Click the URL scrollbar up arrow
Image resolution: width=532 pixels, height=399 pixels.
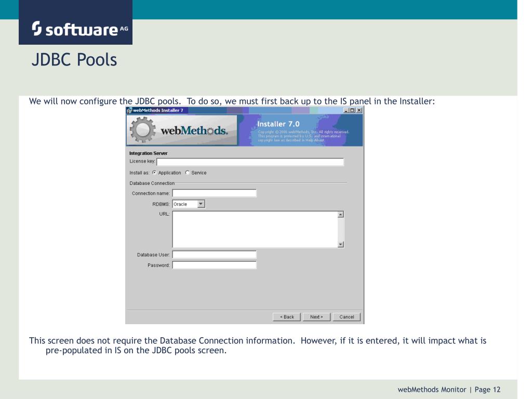[341, 215]
